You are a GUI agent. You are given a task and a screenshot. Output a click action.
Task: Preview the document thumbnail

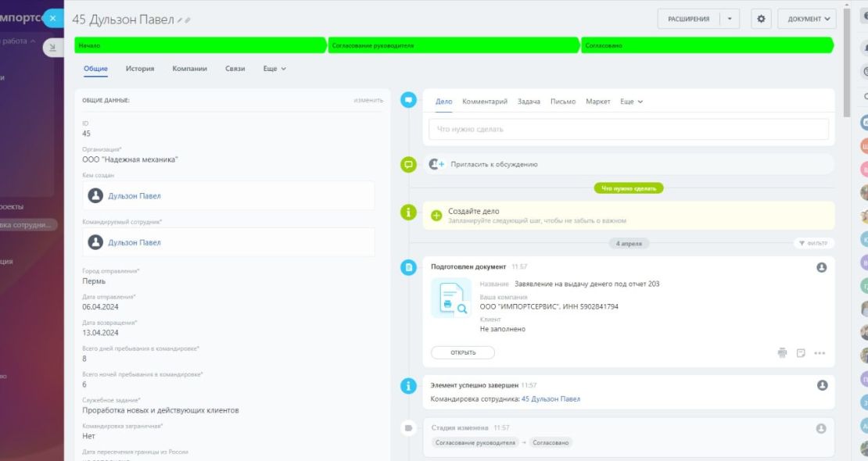451,298
